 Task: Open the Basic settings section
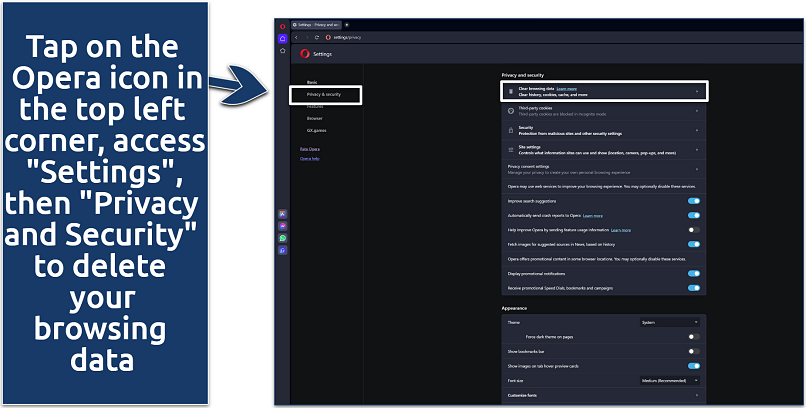(x=312, y=82)
